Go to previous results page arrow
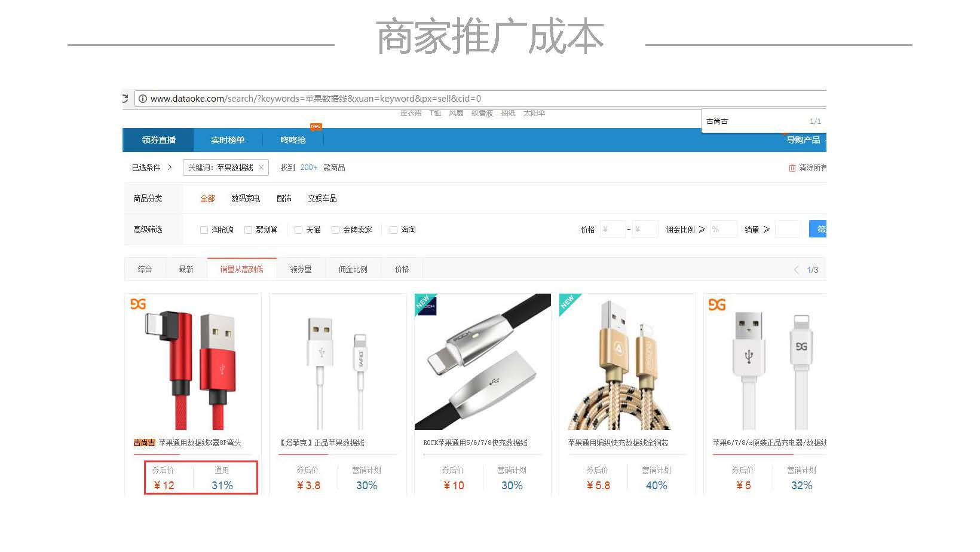The height and width of the screenshot is (552, 980). click(796, 270)
